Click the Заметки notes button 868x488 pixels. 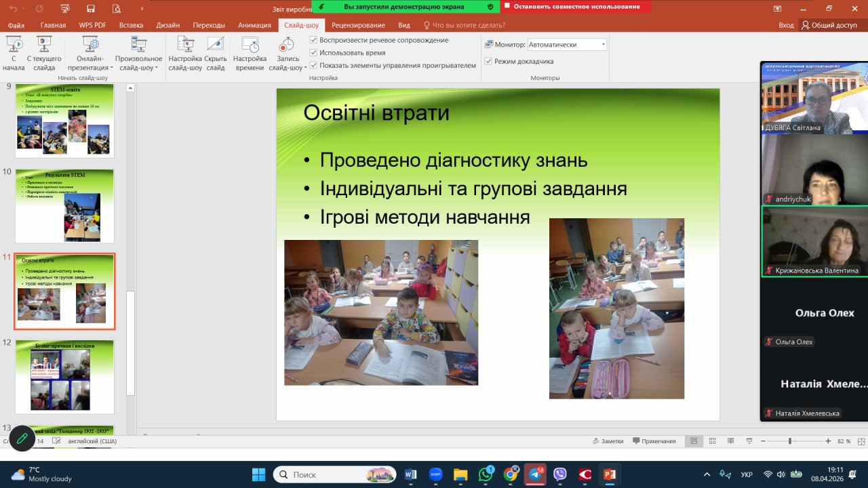[x=607, y=441]
